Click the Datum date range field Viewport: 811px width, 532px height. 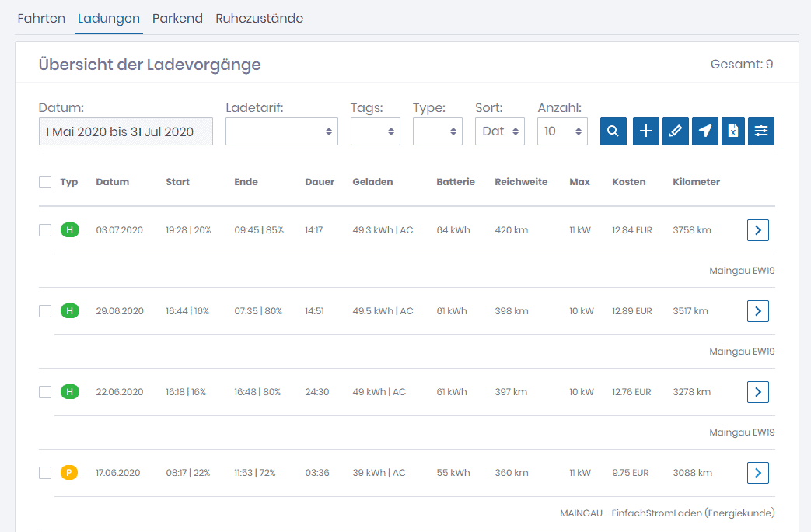(x=126, y=131)
